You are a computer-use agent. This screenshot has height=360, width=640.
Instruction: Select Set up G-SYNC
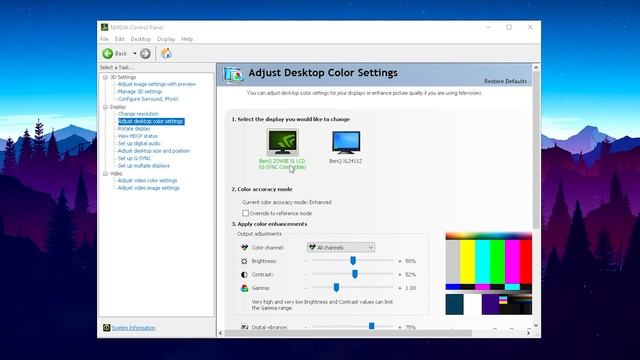(134, 158)
